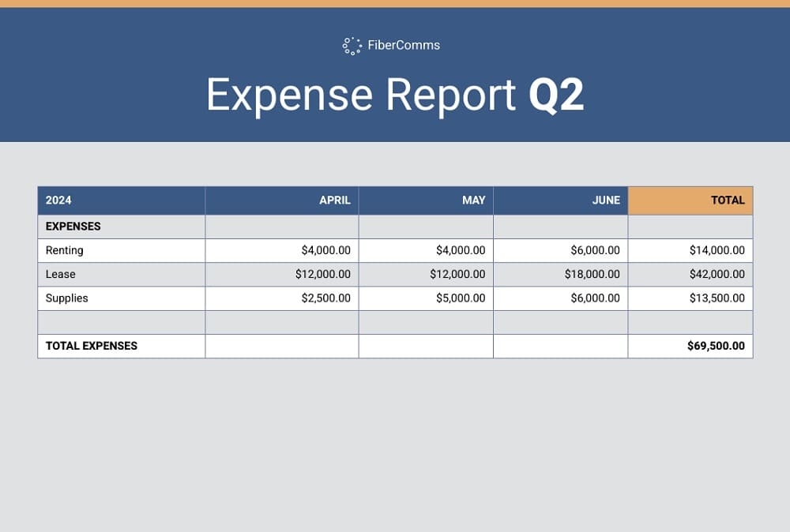The image size is (790, 532).
Task: Click Lease June value $18,000.00
Action: 592,274
